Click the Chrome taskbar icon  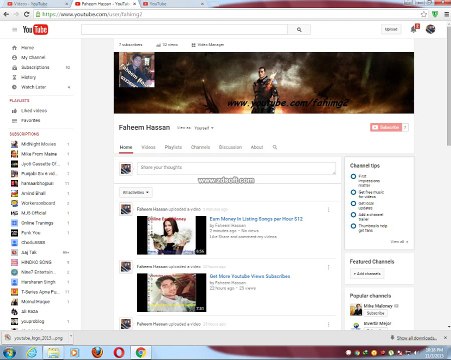click(141, 352)
